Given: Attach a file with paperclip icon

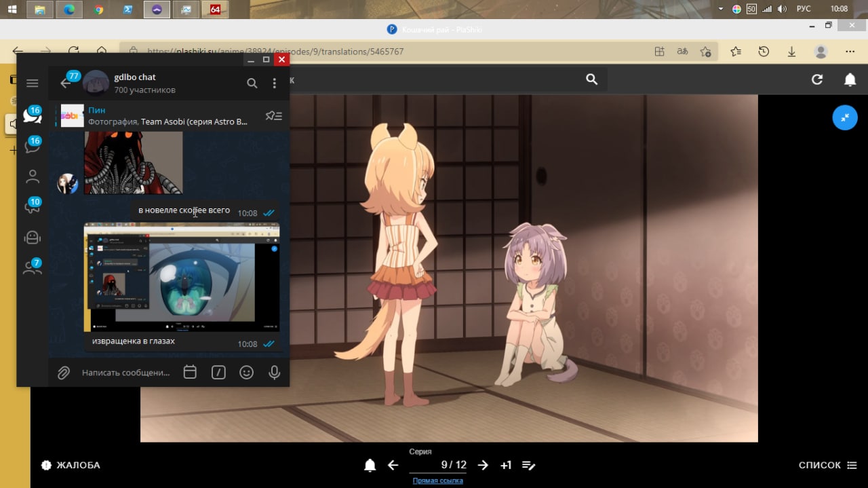Looking at the screenshot, I should (64, 372).
